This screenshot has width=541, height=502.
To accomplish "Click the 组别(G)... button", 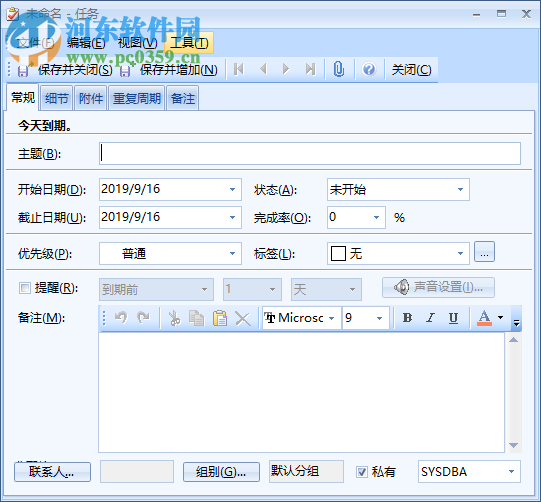I will point(221,472).
